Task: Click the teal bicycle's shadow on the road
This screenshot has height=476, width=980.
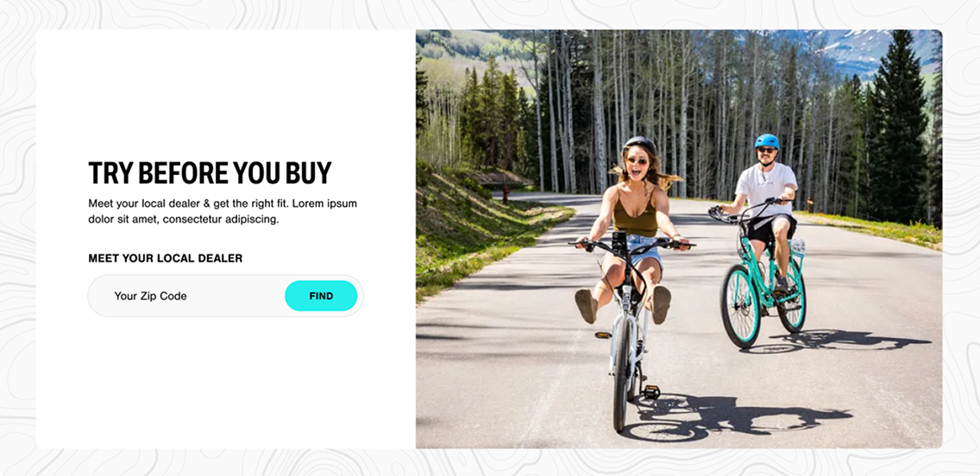Action: [838, 341]
